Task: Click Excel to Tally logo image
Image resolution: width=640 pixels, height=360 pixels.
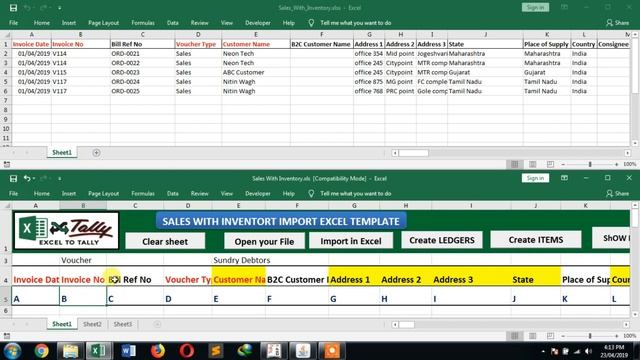Action: pyautogui.click(x=66, y=231)
